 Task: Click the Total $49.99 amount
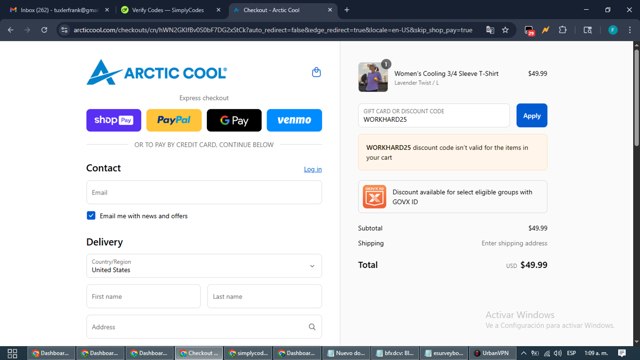[533, 265]
